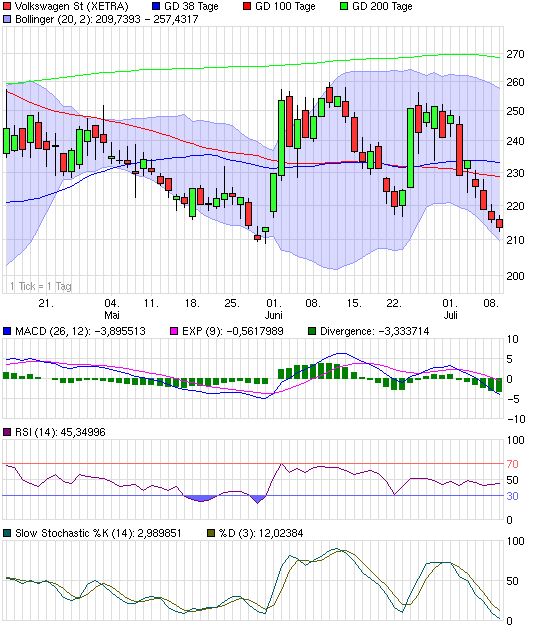Click the green GD 200 Tage swatch

pyautogui.click(x=344, y=7)
